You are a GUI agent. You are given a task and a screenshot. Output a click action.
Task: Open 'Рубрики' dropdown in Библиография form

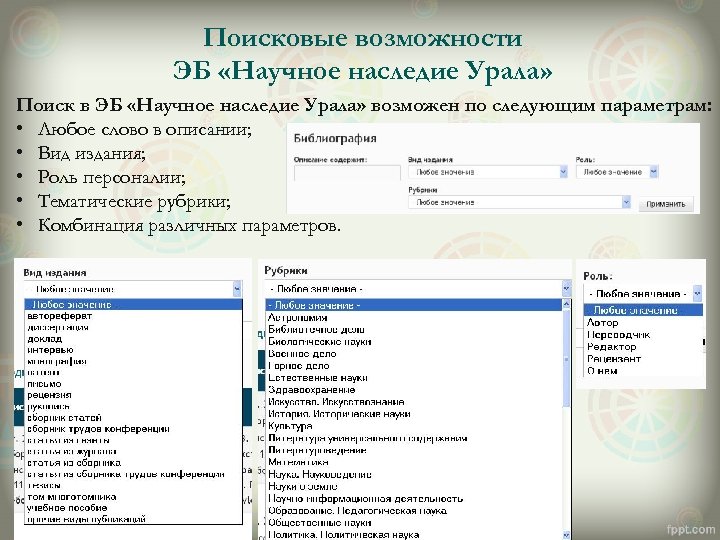click(x=519, y=202)
